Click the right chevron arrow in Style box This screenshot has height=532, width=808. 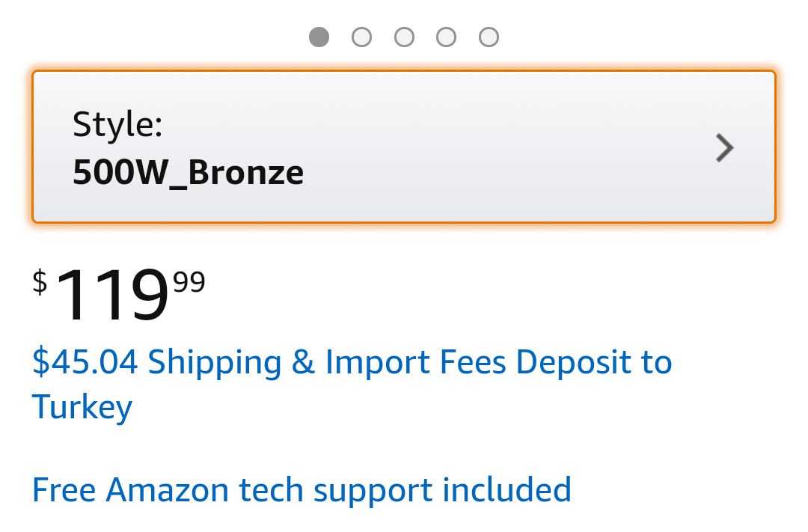[x=724, y=148]
